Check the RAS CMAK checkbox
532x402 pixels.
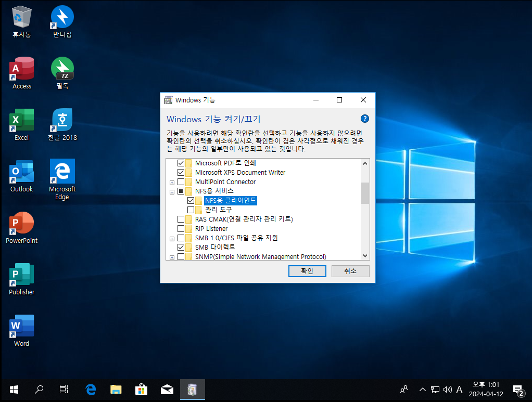[x=181, y=219]
